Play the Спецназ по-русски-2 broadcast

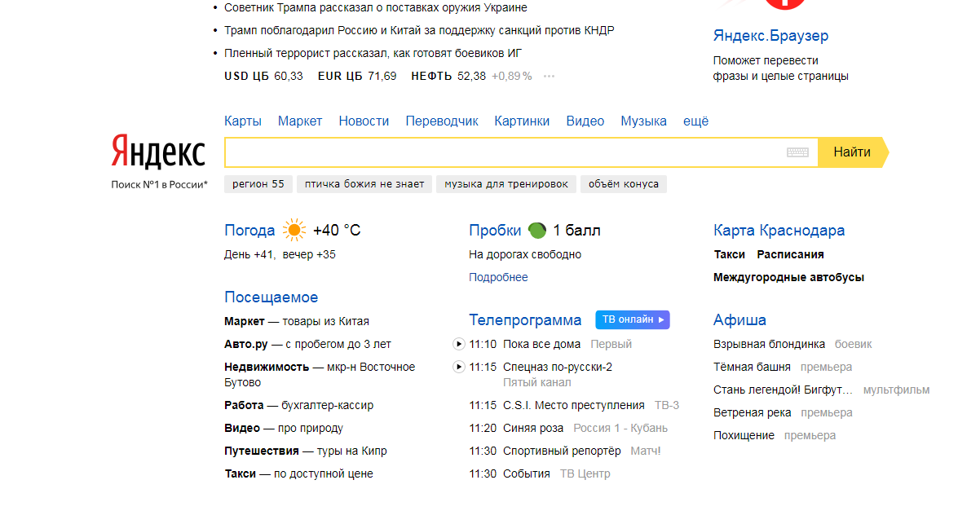pyautogui.click(x=458, y=367)
